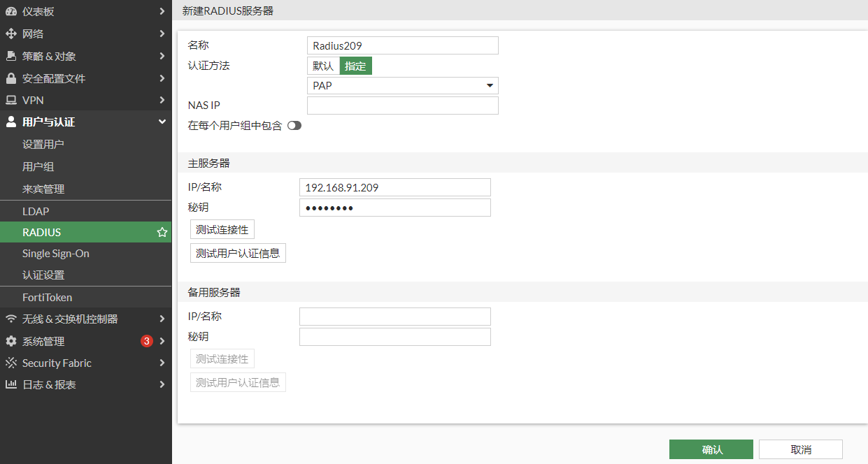Click the dashboard gauge icon beside 仪表板
868x464 pixels.
10,11
